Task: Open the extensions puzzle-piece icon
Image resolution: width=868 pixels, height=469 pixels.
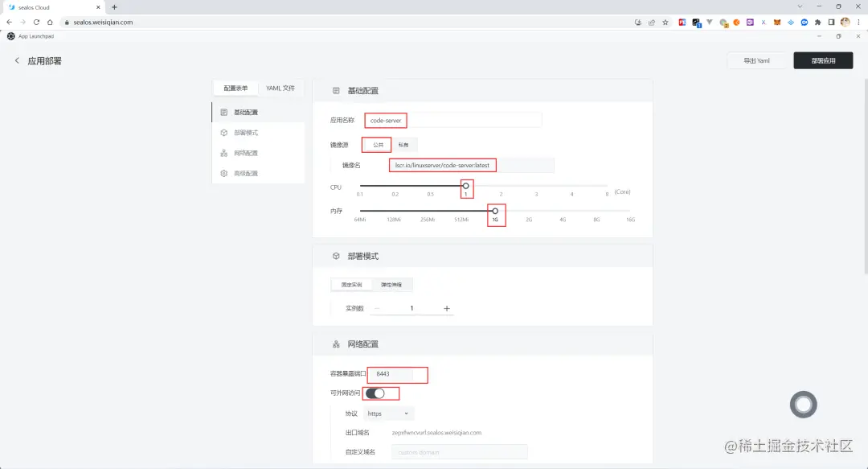Action: coord(817,23)
